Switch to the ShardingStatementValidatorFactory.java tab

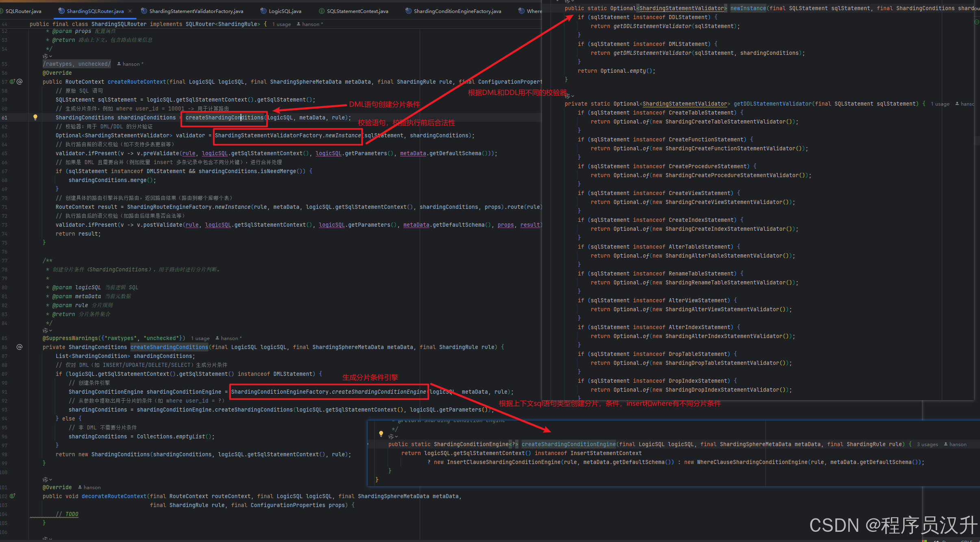pyautogui.click(x=196, y=11)
